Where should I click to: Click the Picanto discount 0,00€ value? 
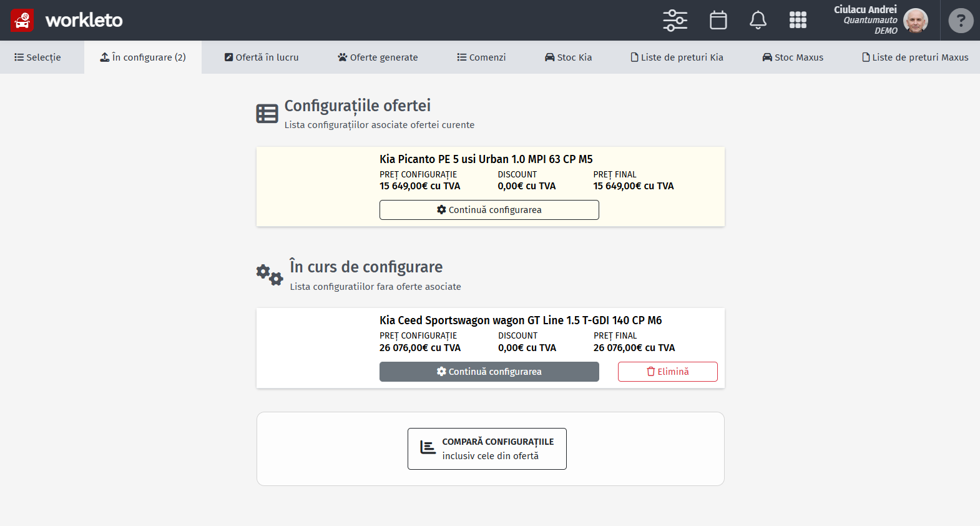click(x=527, y=186)
